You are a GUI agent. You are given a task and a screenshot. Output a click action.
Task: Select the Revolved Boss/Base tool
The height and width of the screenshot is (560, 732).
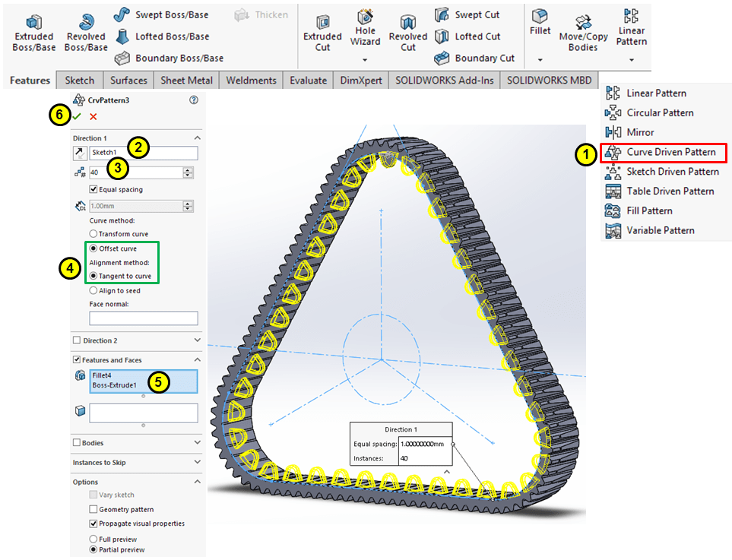tap(86, 21)
